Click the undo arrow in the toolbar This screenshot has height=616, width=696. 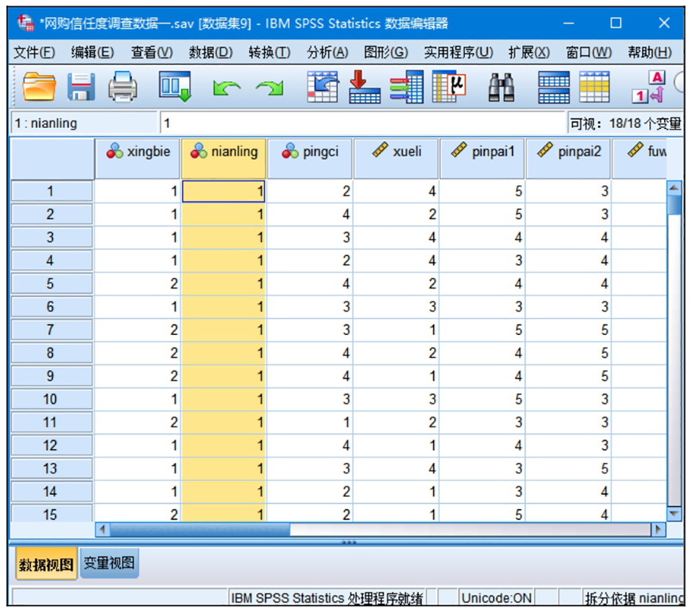click(223, 88)
